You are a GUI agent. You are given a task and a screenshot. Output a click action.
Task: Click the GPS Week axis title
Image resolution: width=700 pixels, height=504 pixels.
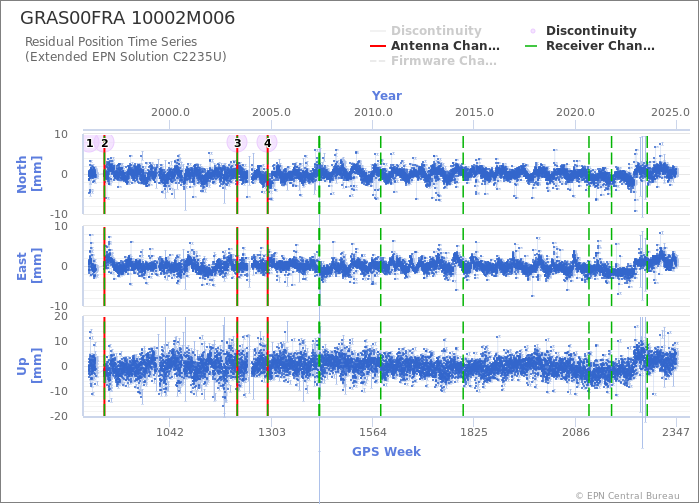coord(387,452)
